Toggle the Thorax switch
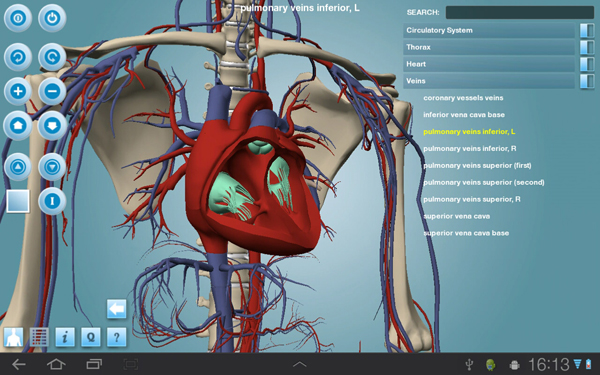 [x=587, y=47]
